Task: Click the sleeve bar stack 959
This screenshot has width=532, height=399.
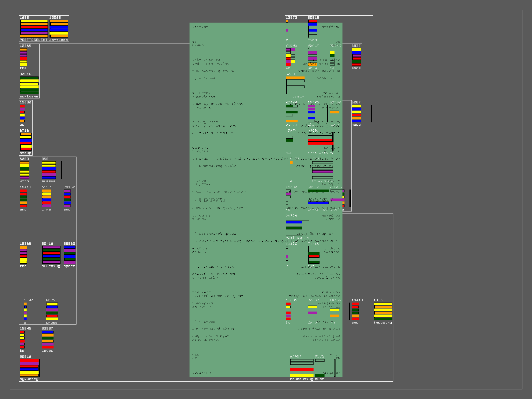Action: pos(49,170)
